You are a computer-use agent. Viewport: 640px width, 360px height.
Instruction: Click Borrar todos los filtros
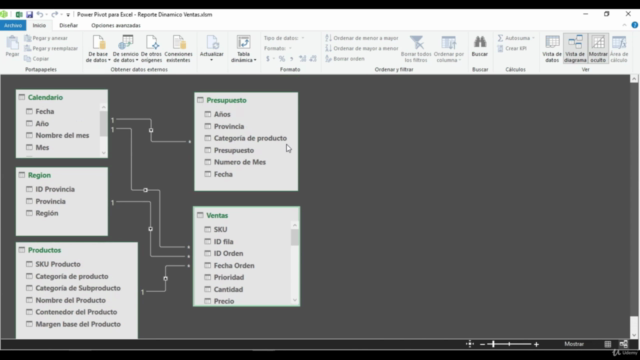click(x=416, y=49)
